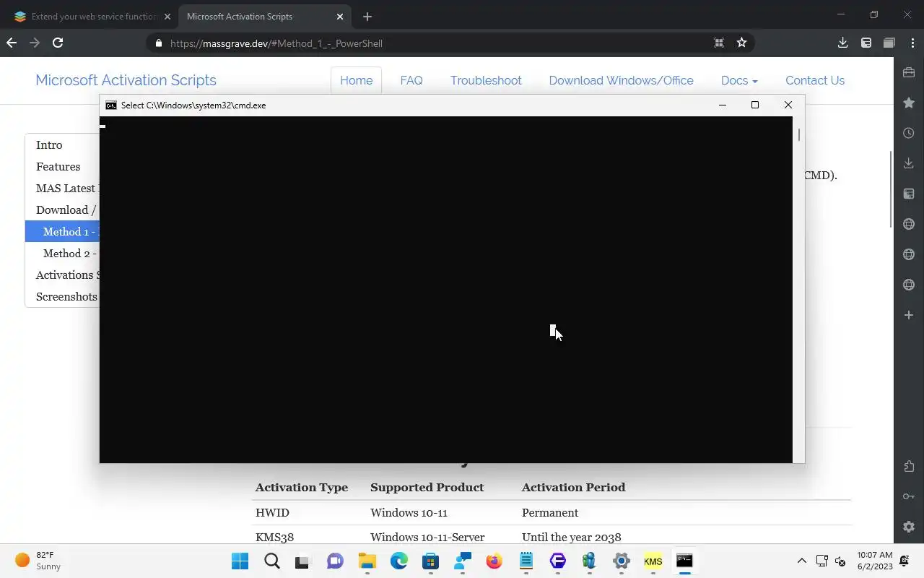Bookmark this page with the star icon
The width and height of the screenshot is (924, 578).
click(741, 43)
